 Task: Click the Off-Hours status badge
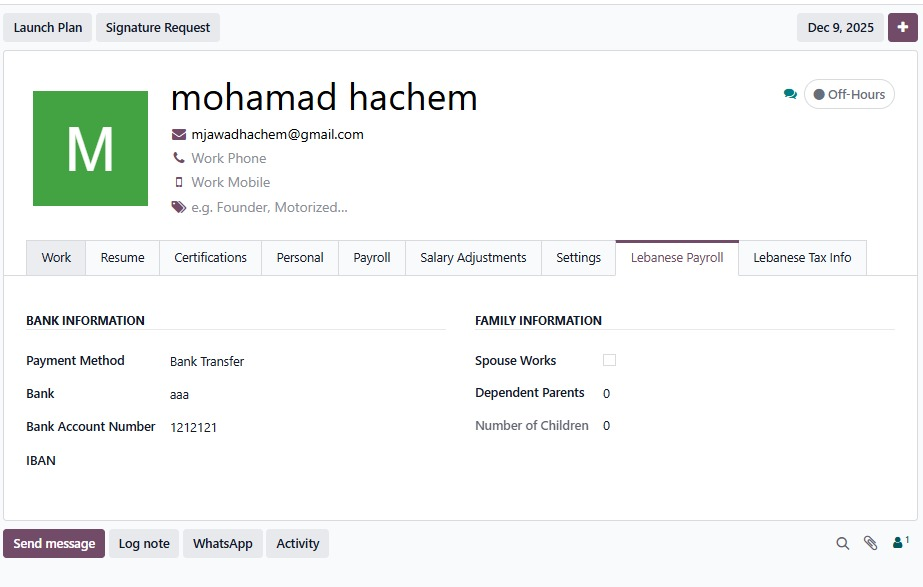pyautogui.click(x=849, y=94)
